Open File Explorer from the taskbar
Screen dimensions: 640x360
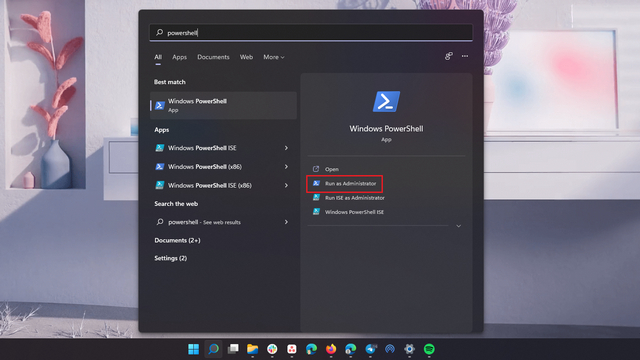253,349
